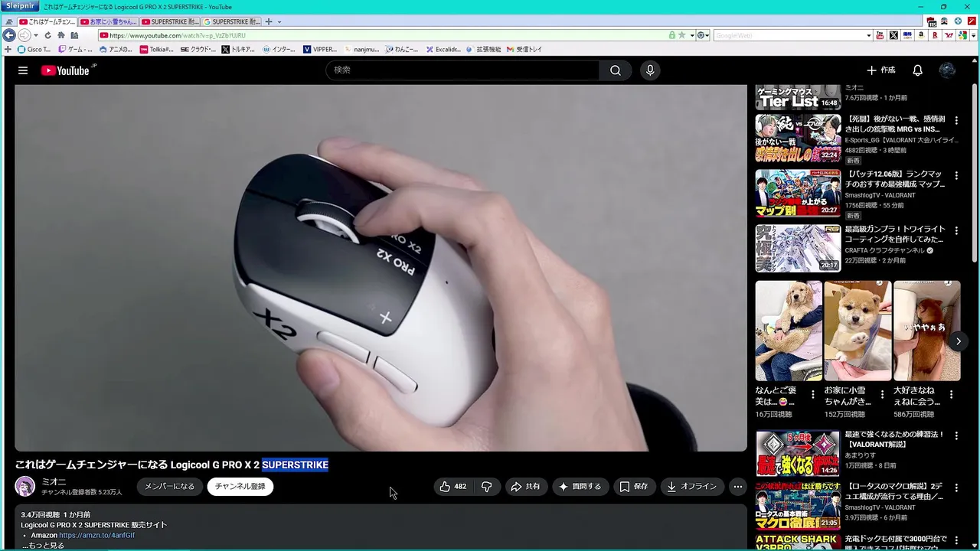Open MRG vs INS video thumbnail
This screenshot has height=551, width=980.
(x=798, y=139)
